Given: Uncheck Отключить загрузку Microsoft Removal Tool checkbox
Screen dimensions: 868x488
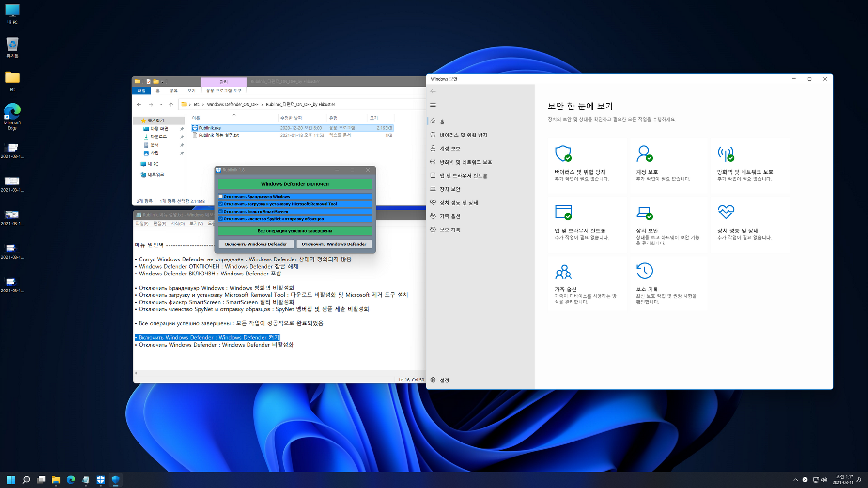Looking at the screenshot, I should [221, 204].
